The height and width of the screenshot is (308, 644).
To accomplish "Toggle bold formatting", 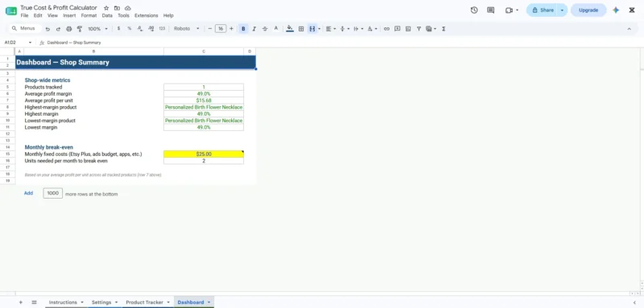I will coord(244,29).
